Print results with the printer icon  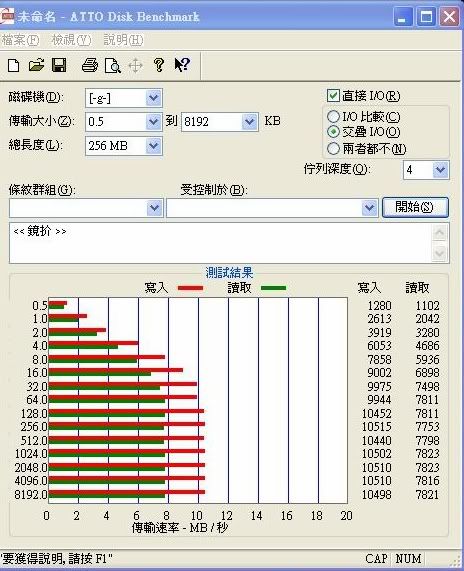[90, 65]
